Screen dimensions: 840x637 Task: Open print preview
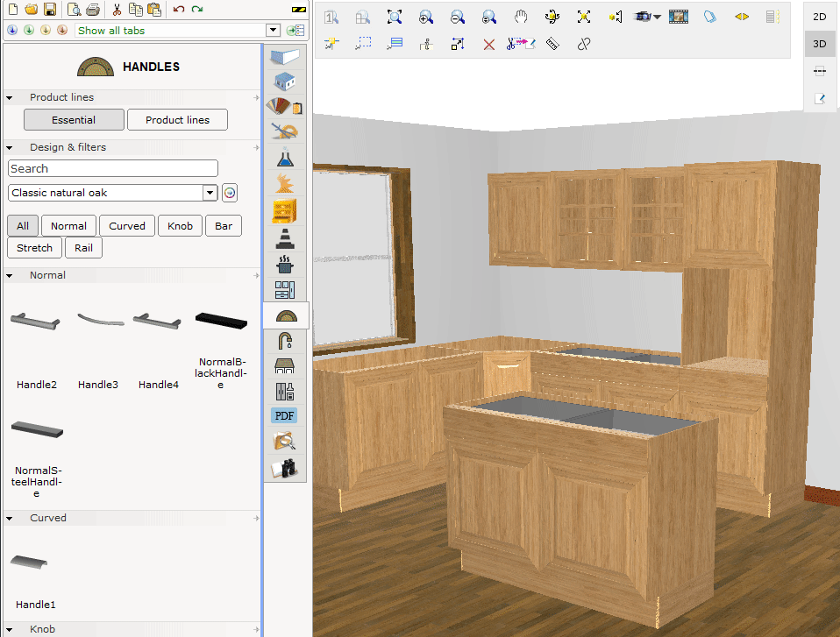(75, 9)
